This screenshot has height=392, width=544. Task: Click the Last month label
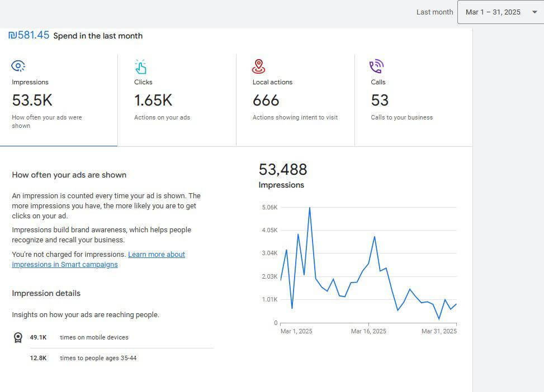tap(435, 12)
